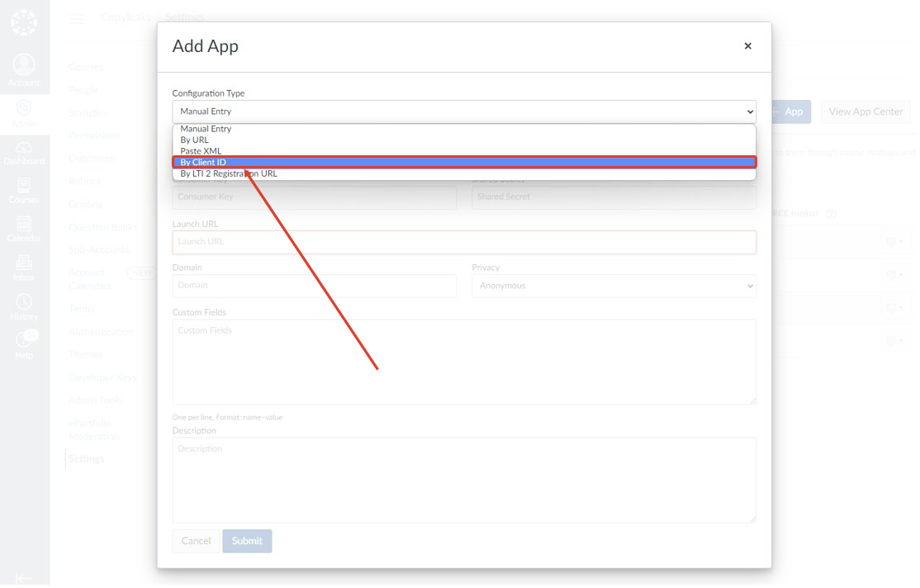
Task: Go to Grading in the account menu
Action: (86, 204)
